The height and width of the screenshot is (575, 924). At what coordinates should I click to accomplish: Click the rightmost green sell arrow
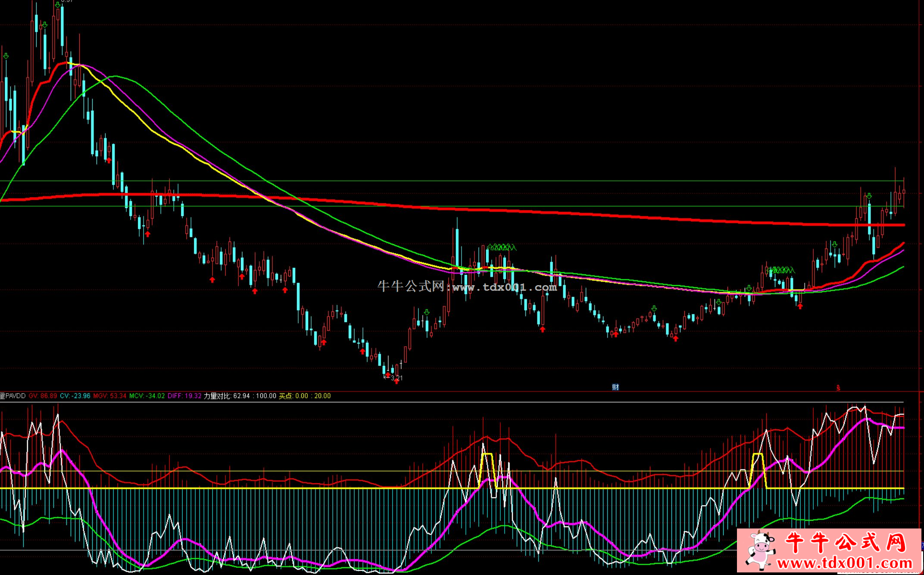[869, 196]
